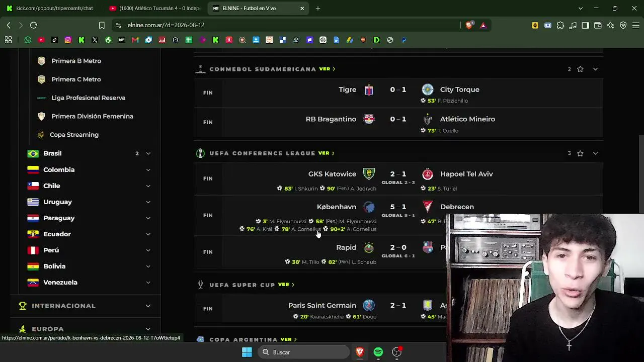Click the Brave Rewards triangle icon
The height and width of the screenshot is (362, 644).
pyautogui.click(x=483, y=25)
